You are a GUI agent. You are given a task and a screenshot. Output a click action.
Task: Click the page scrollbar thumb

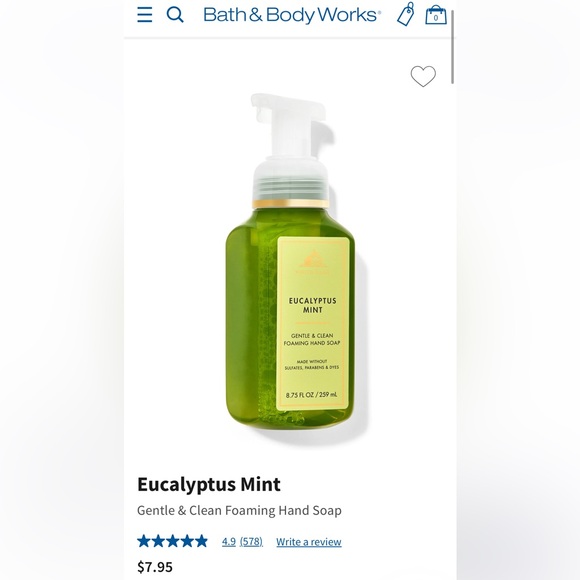click(x=452, y=47)
